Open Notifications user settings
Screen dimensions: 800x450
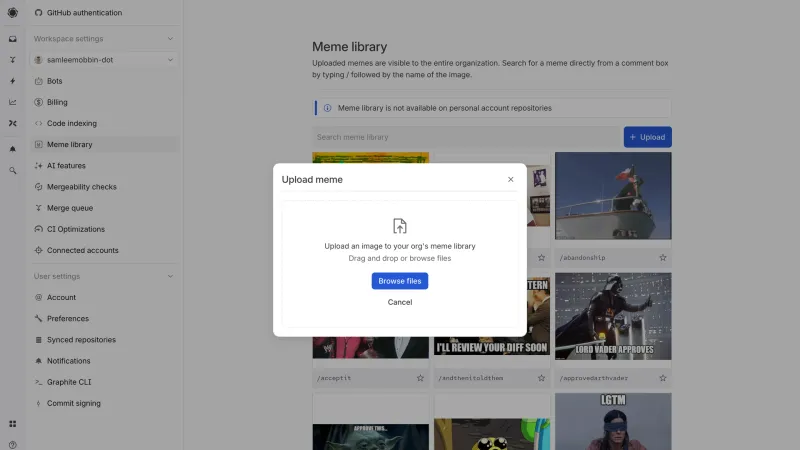(104, 361)
